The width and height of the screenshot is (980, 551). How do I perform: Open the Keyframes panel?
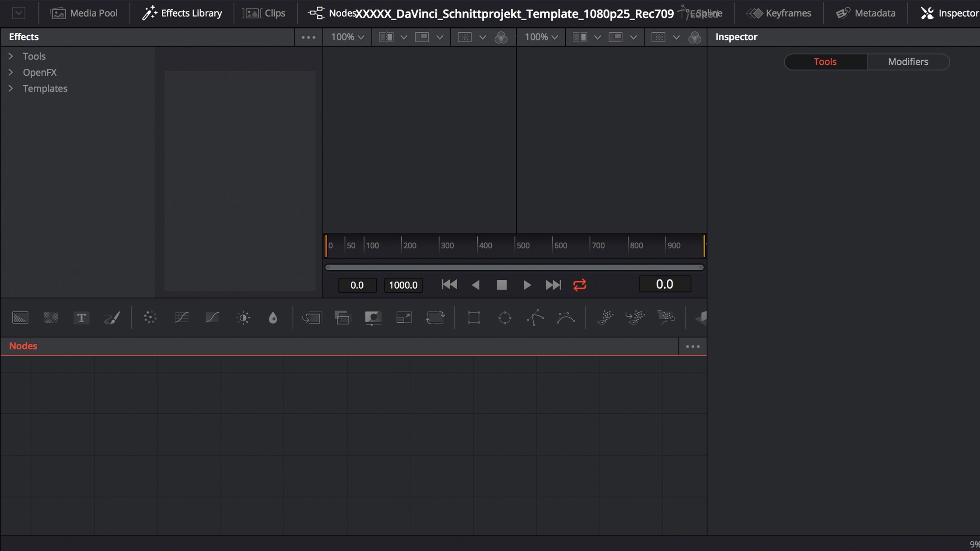point(779,13)
